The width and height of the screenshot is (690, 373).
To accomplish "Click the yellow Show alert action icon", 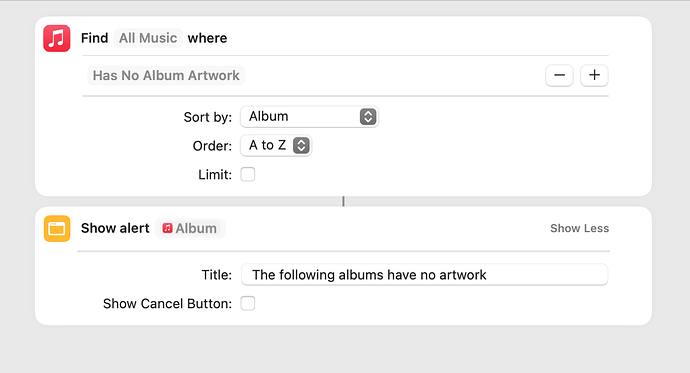I will click(x=57, y=228).
